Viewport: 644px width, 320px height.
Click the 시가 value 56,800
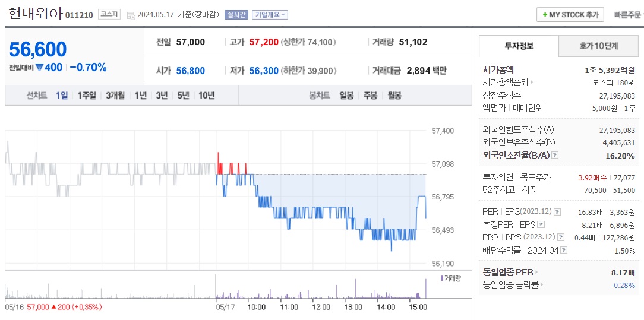coord(191,71)
